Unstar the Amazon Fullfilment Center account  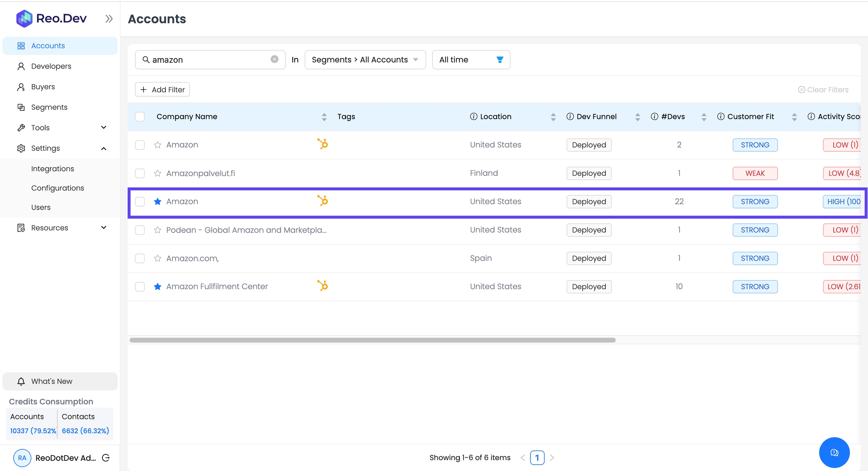(x=157, y=287)
